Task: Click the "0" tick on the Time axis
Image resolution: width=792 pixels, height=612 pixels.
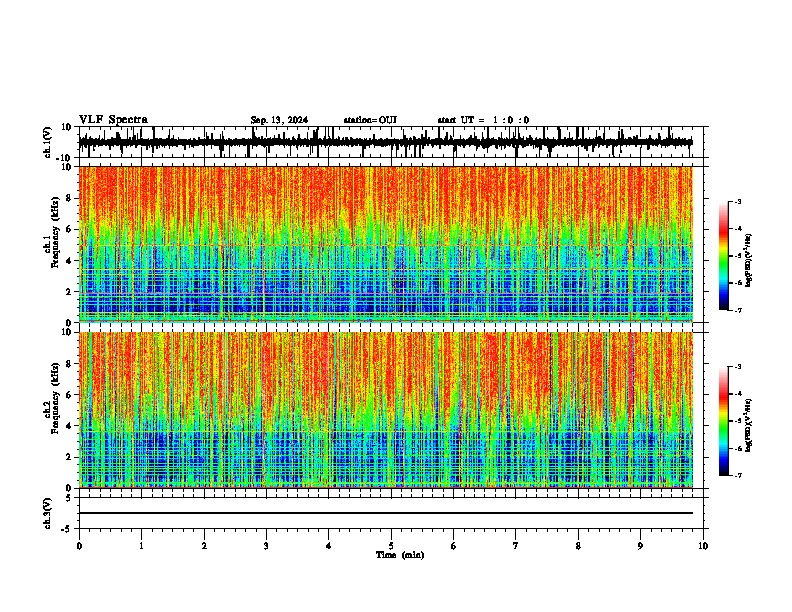Action: coord(79,546)
